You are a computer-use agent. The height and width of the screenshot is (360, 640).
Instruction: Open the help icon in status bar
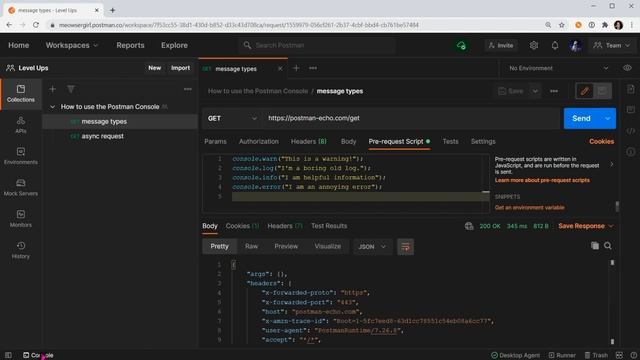633,355
